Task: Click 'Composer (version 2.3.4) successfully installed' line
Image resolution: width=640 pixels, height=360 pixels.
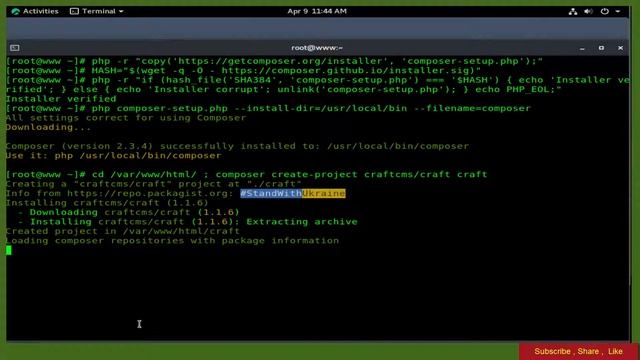Action: pos(238,146)
